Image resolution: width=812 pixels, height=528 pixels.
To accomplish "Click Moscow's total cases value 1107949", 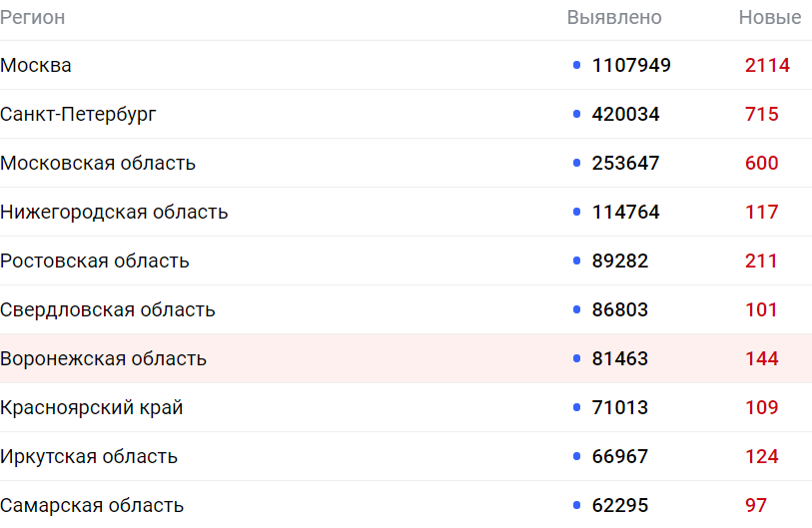I will pos(631,65).
